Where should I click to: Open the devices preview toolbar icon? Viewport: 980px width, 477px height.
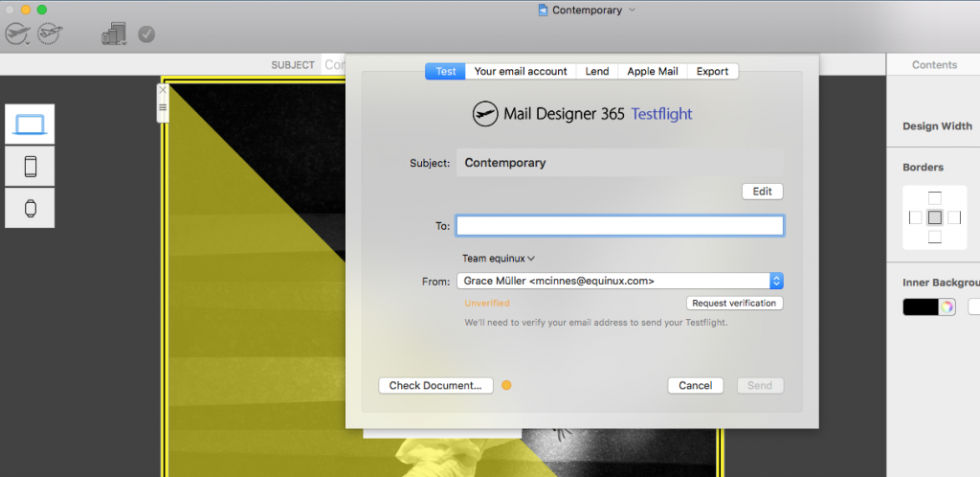point(115,34)
